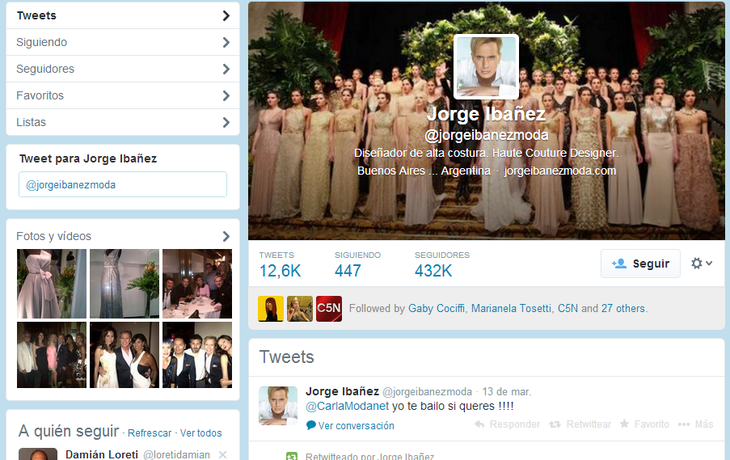The image size is (730, 460).
Task: Open Damián Loreti suggested profile
Action: tap(101, 454)
